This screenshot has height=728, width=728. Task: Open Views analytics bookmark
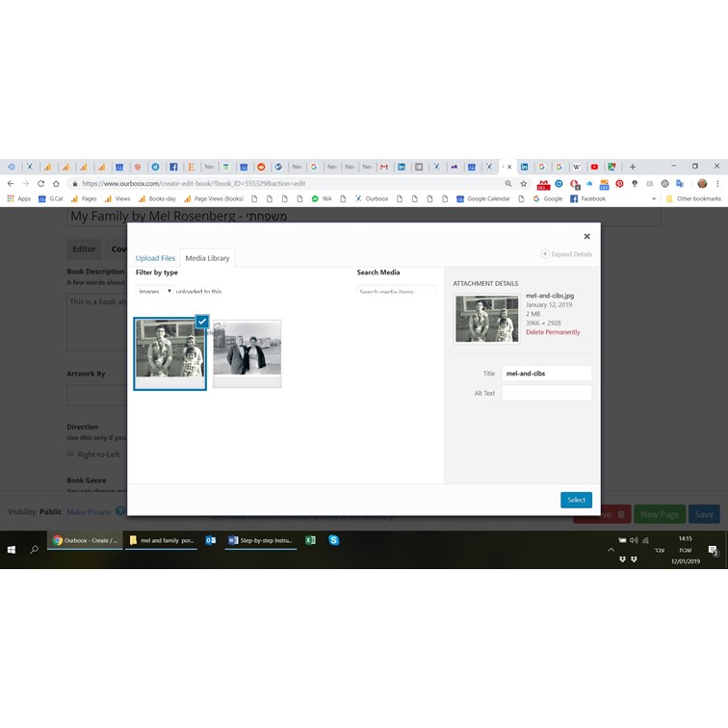click(117, 198)
